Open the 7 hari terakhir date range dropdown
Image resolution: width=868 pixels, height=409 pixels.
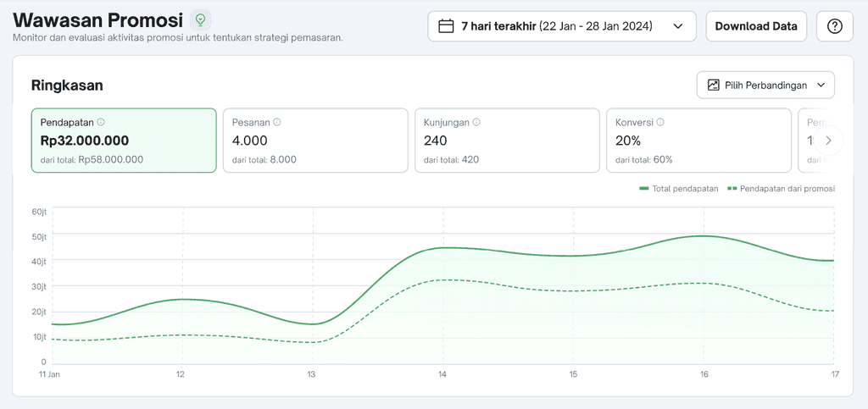(x=562, y=26)
